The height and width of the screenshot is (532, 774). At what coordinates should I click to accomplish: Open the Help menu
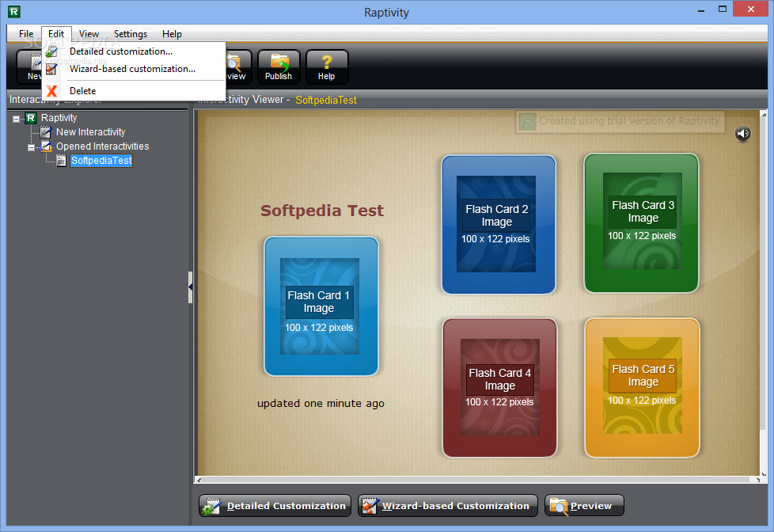172,33
